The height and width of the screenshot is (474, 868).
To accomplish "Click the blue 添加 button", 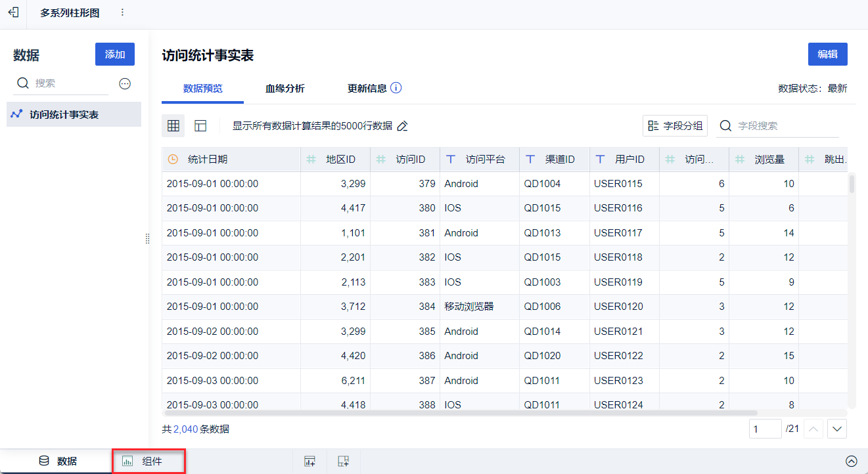I will click(x=114, y=54).
